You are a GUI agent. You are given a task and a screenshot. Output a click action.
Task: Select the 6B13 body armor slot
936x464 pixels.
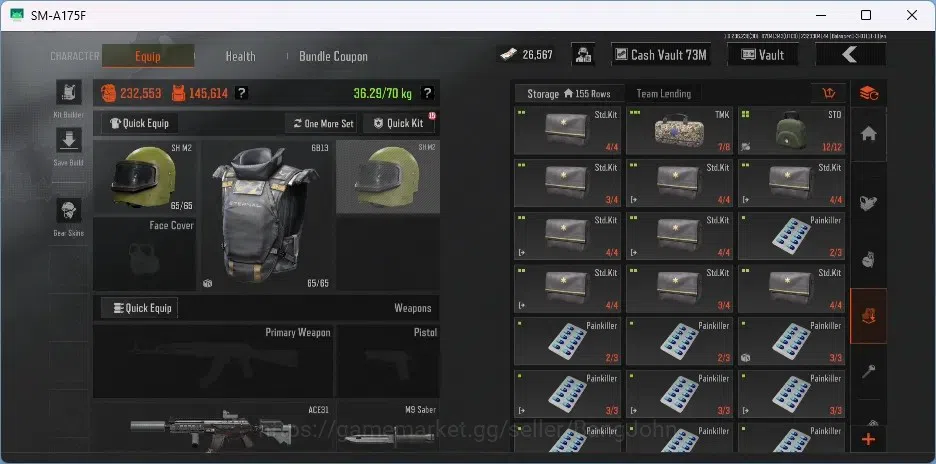tap(266, 216)
